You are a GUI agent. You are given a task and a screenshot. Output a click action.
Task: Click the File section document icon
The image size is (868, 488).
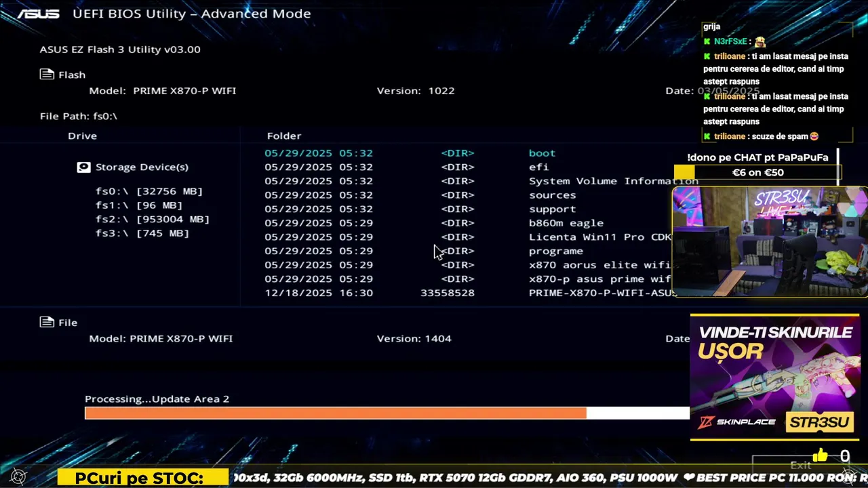tap(47, 322)
